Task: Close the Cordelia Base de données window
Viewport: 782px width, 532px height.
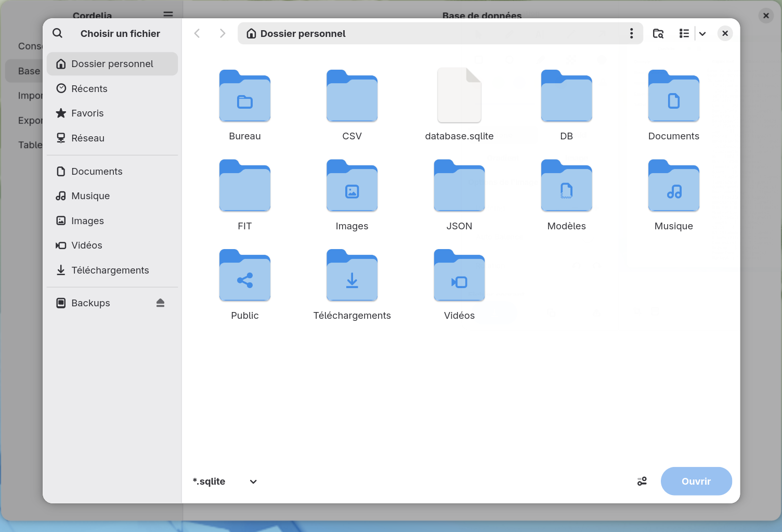Action: [x=766, y=16]
